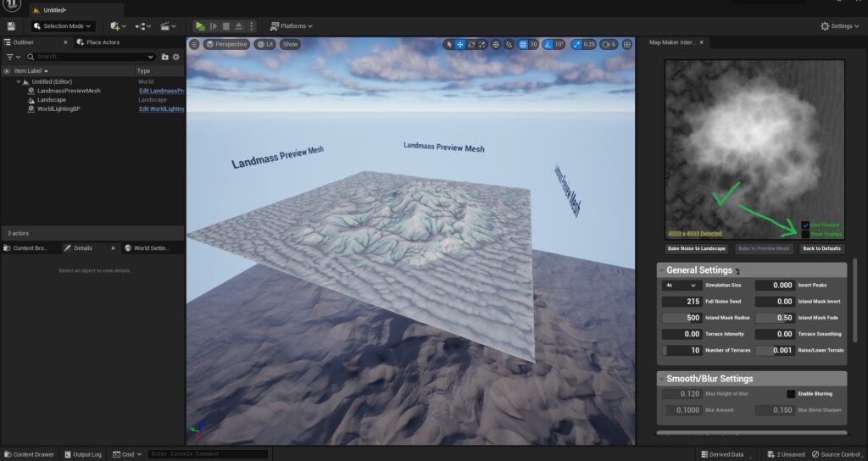Click the Outliner search field
This screenshot has height=461, width=868.
point(92,57)
